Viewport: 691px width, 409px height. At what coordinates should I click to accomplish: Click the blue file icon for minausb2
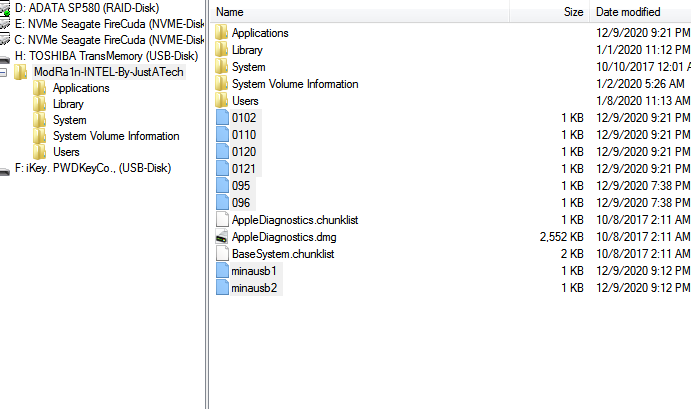coord(222,288)
